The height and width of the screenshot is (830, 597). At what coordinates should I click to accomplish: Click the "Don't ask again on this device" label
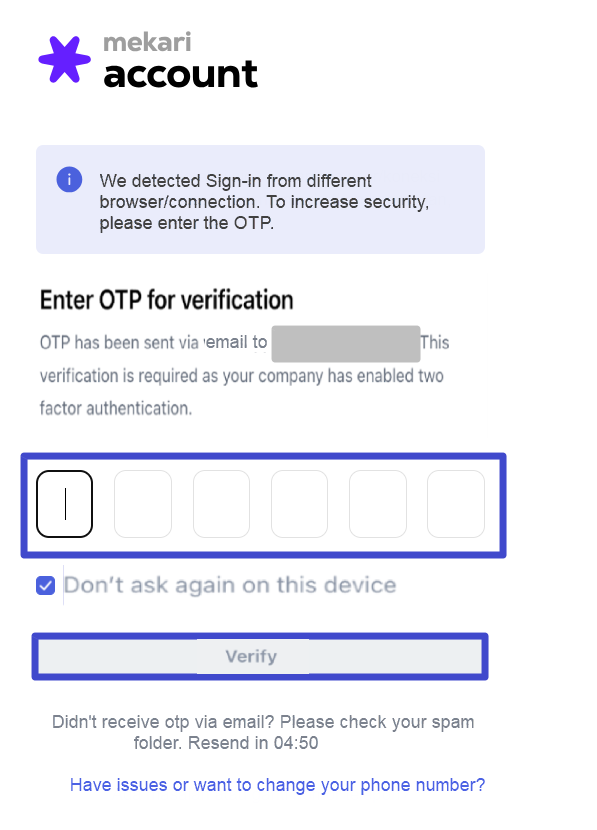tap(230, 585)
